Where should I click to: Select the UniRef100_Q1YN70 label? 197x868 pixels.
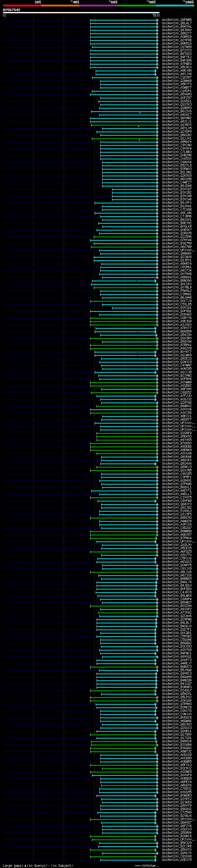tap(177, 125)
